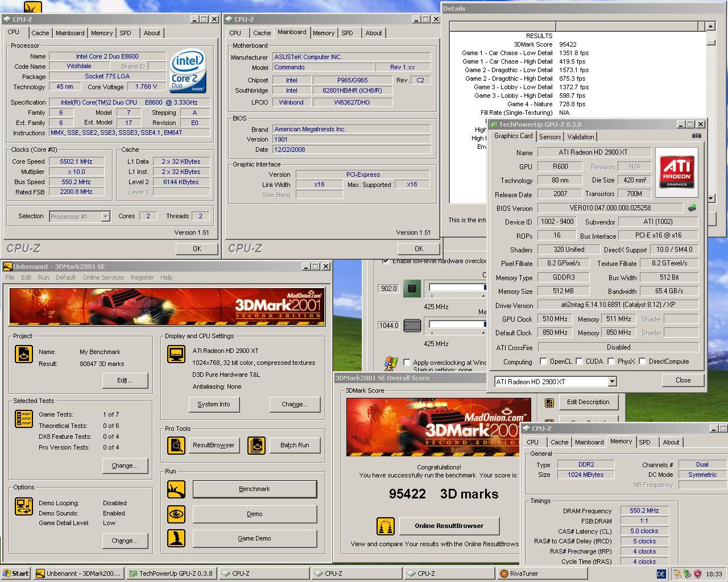The width and height of the screenshot is (728, 582).
Task: Click the icon beside Edit Description button
Action: (549, 402)
